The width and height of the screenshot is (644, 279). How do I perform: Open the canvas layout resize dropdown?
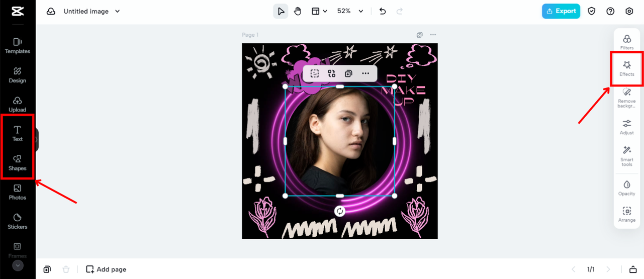coord(319,11)
